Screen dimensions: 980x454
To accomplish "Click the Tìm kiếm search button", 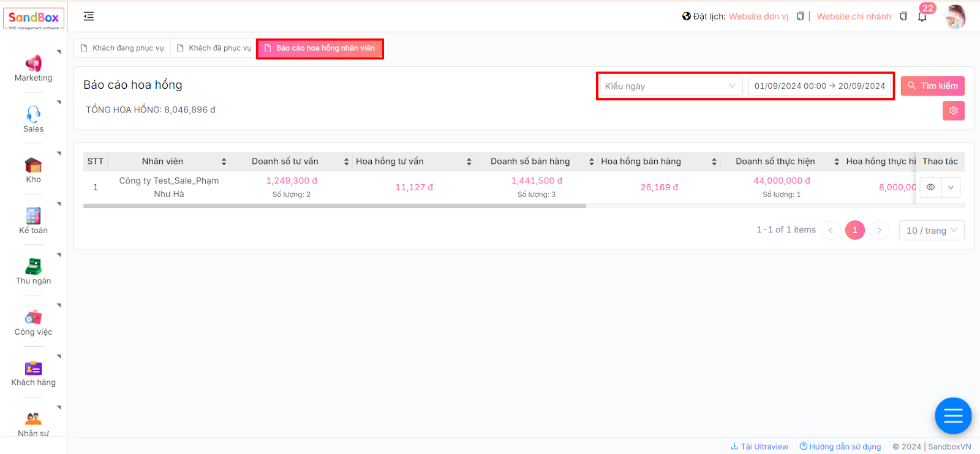I will 932,86.
